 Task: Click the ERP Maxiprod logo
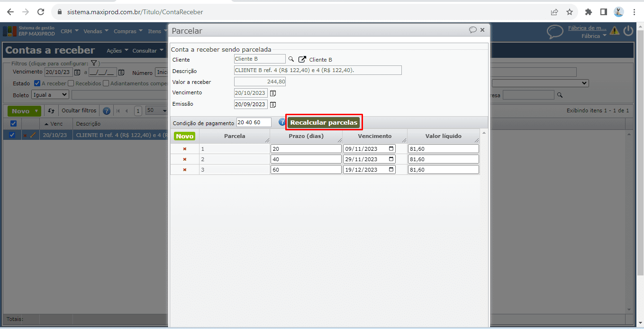[x=29, y=31]
